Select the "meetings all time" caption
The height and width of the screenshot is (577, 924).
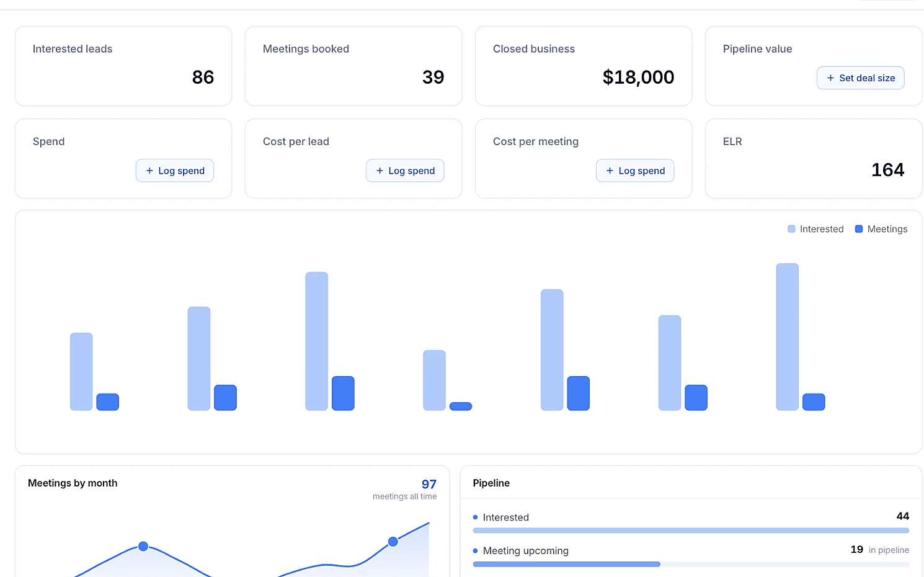(404, 496)
